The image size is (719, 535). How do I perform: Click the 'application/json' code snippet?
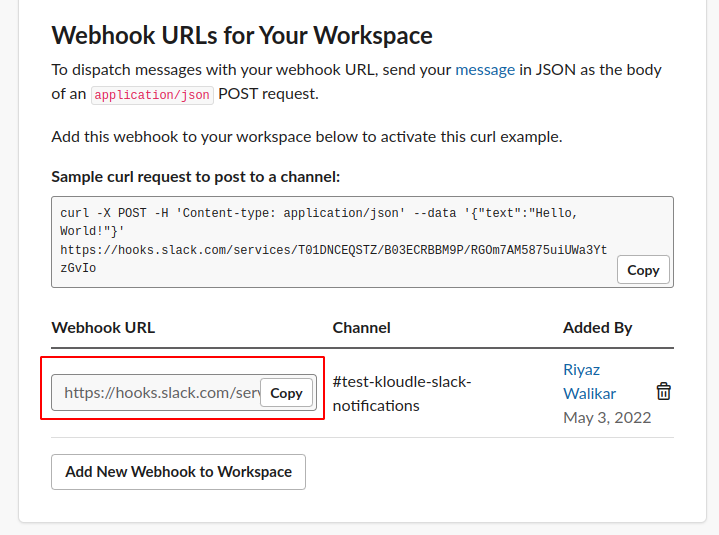(x=152, y=95)
